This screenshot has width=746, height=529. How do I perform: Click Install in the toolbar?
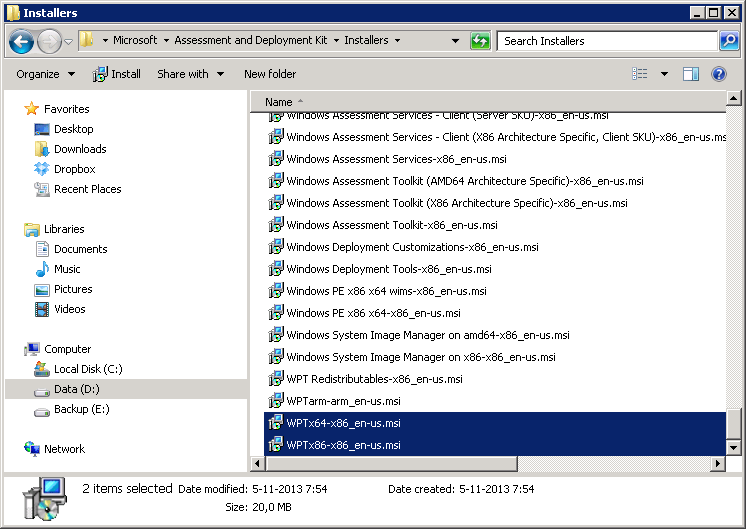pyautogui.click(x=117, y=74)
